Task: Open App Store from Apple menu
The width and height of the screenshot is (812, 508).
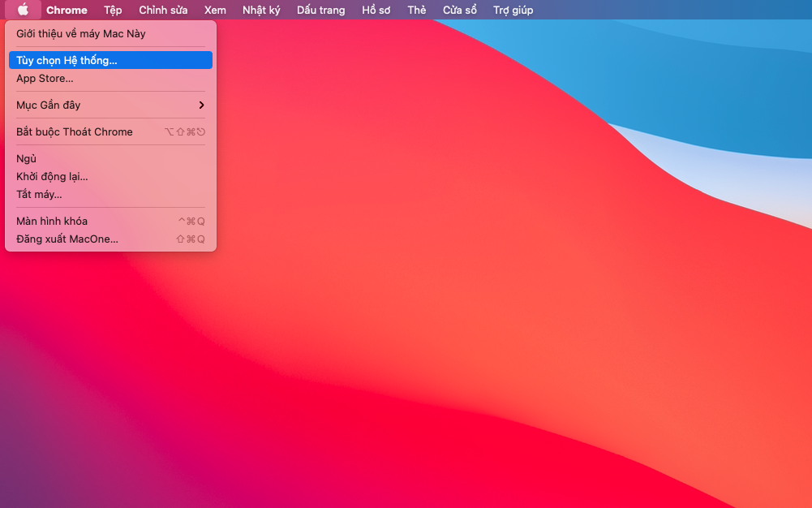Action: tap(110, 78)
